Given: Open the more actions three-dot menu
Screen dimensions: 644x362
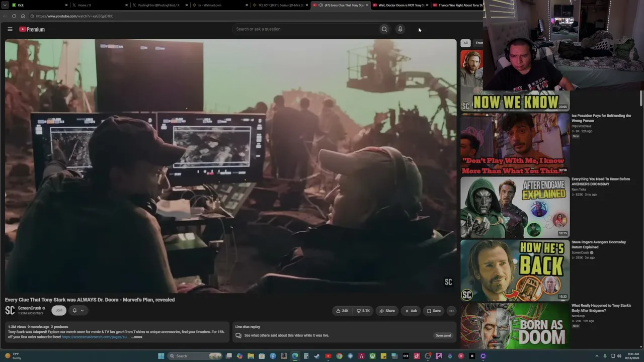Looking at the screenshot, I should (451, 311).
